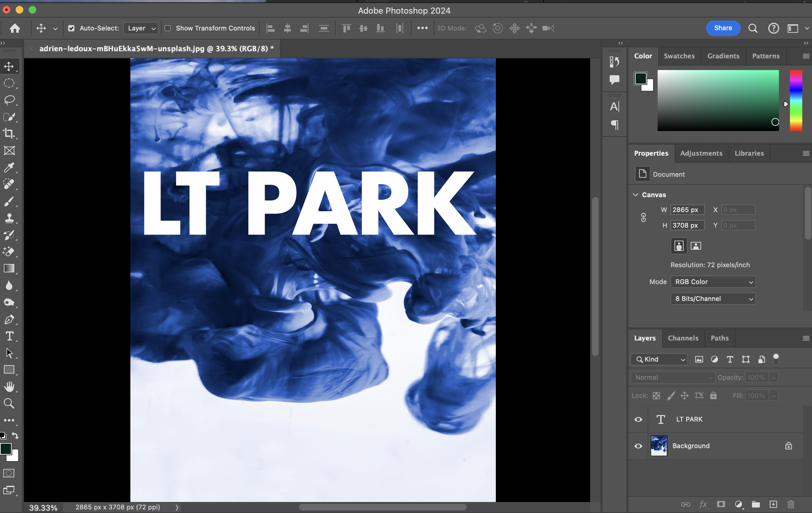Screen dimensions: 812x513
Task: Select the Hand tool
Action: click(9, 387)
